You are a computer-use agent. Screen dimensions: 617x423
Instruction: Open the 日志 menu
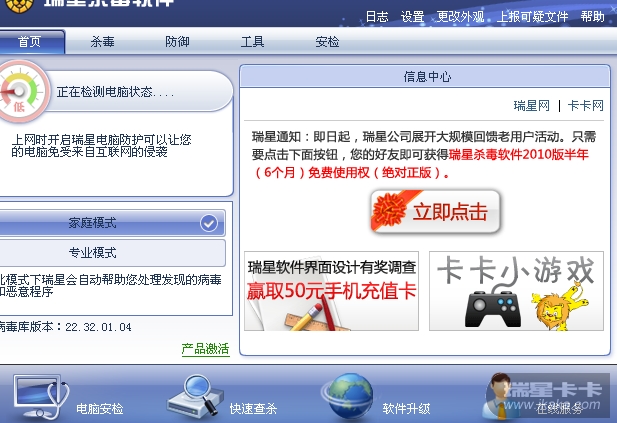(377, 17)
